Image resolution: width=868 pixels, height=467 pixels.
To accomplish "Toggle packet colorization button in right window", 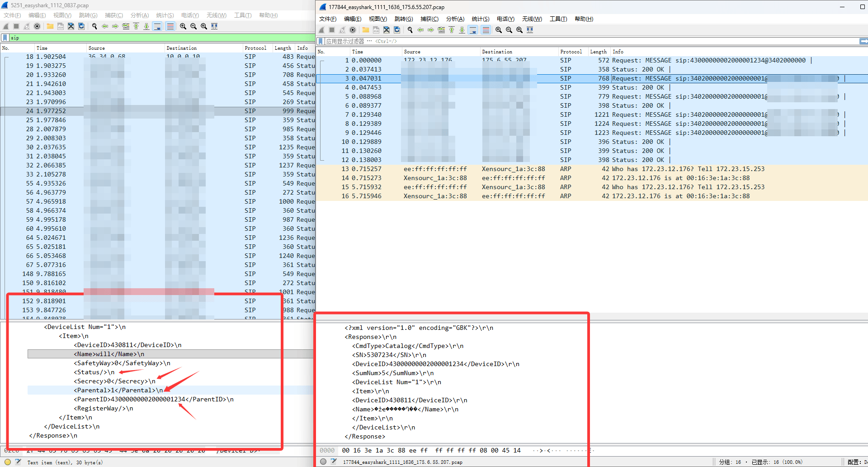I will pyautogui.click(x=486, y=30).
